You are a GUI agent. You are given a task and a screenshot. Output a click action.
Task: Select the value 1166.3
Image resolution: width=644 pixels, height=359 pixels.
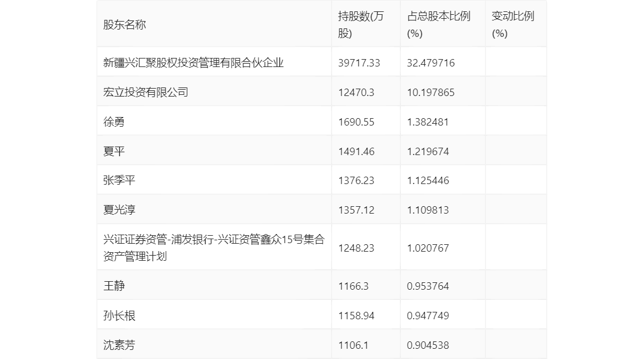tap(353, 286)
